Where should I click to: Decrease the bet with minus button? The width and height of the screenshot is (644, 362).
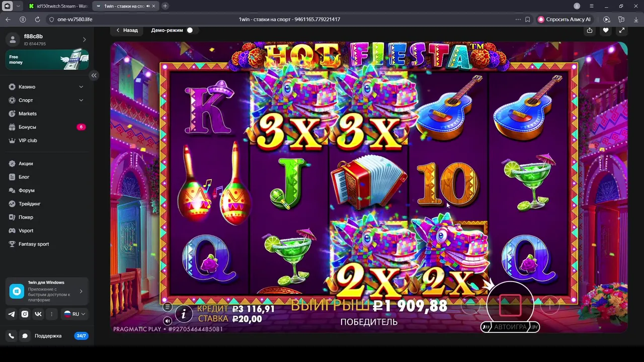point(471,305)
